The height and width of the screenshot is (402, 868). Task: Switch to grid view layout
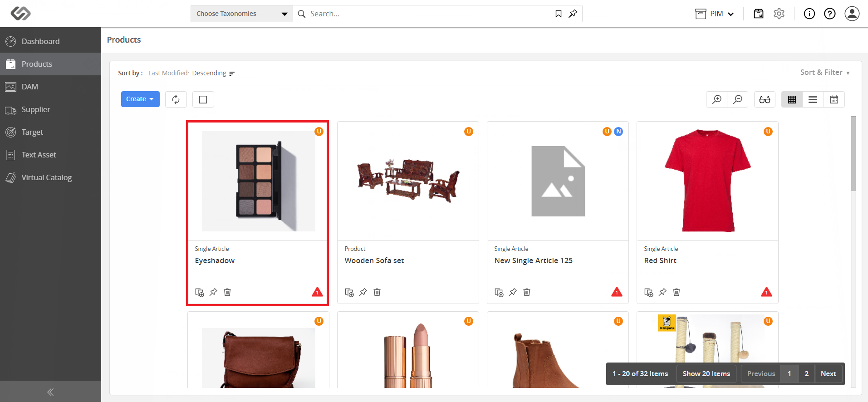coord(792,99)
